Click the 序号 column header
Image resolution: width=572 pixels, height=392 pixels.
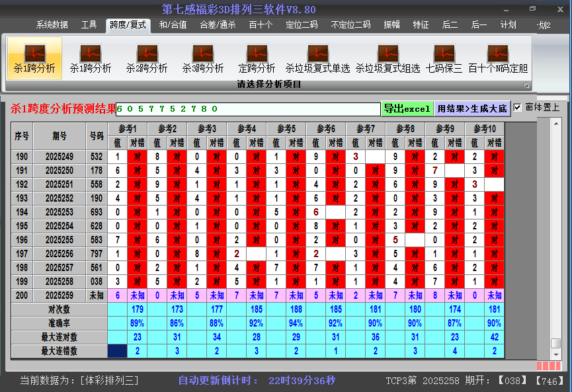click(22, 136)
